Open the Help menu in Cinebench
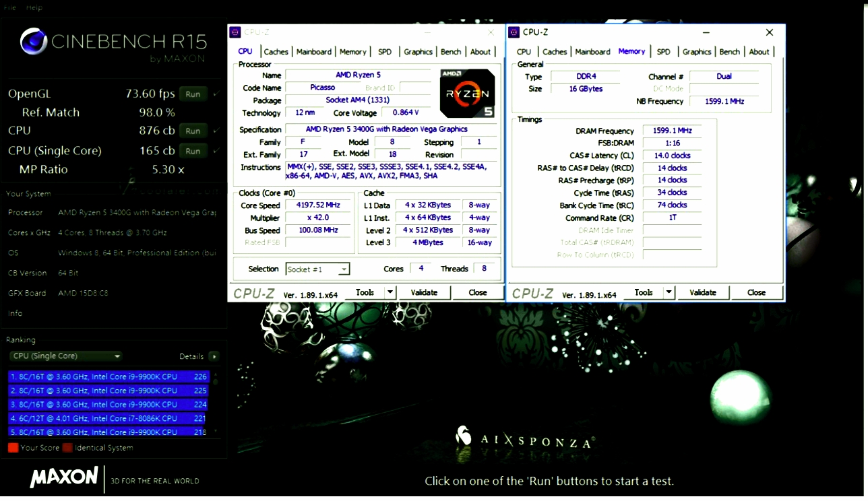The width and height of the screenshot is (868, 501). coord(34,7)
